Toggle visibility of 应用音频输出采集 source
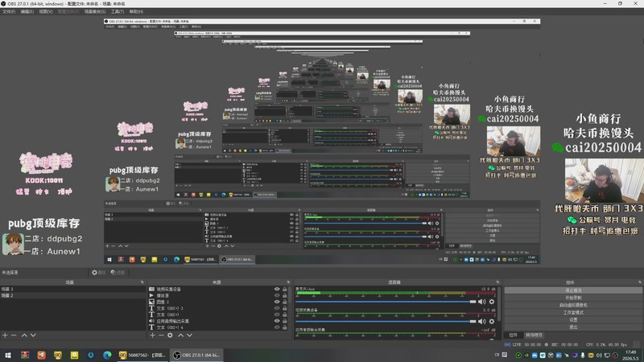Image resolution: width=644 pixels, height=362 pixels. 277,321
